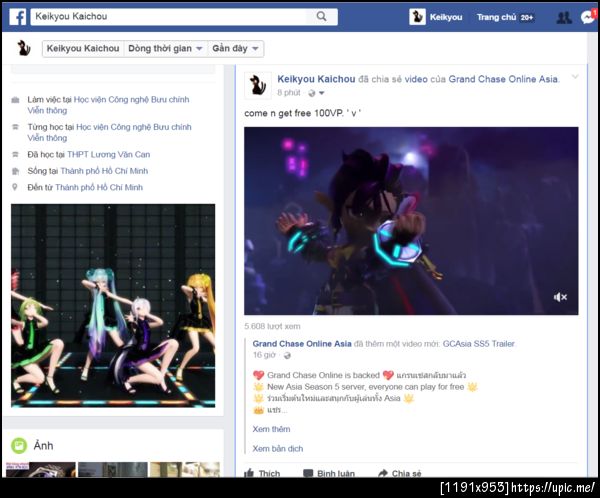Like the post with Thích
600x498 pixels.
(262, 473)
